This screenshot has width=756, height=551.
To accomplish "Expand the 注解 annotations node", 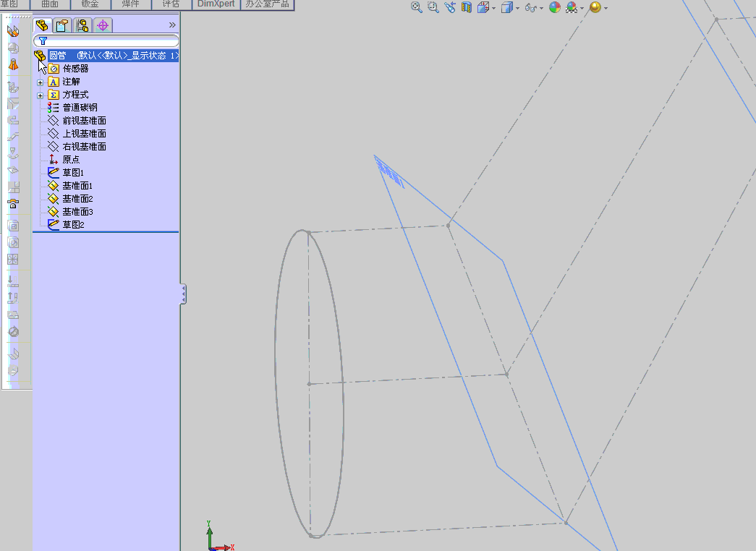I will pos(41,82).
